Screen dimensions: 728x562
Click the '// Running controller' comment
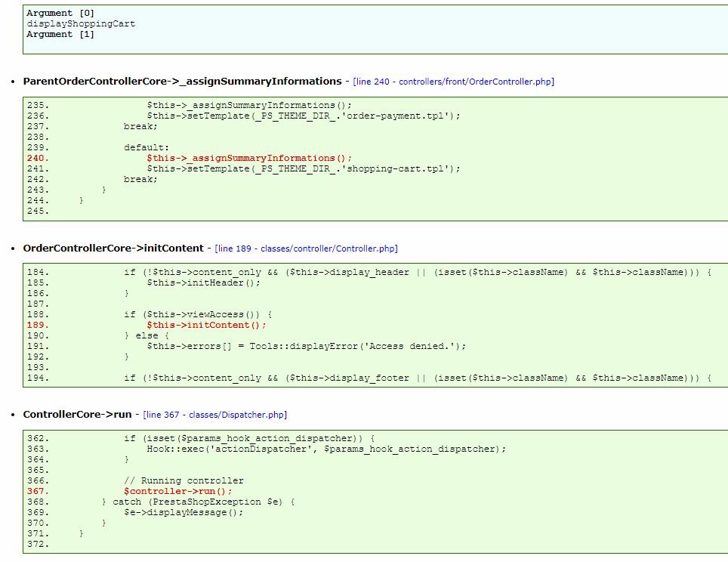click(184, 480)
